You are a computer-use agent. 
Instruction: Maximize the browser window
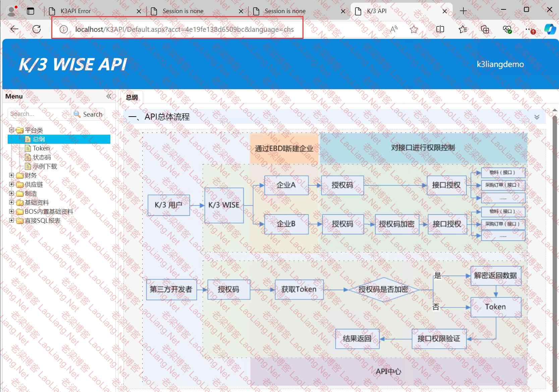click(x=526, y=10)
